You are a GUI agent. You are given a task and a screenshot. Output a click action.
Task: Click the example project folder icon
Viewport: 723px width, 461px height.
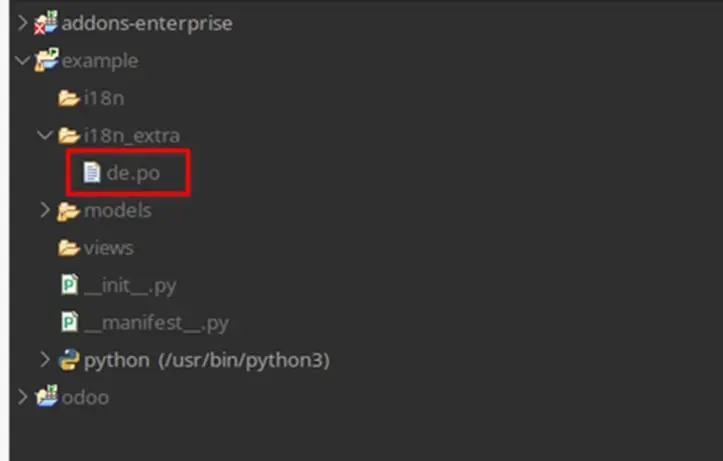tap(46, 61)
